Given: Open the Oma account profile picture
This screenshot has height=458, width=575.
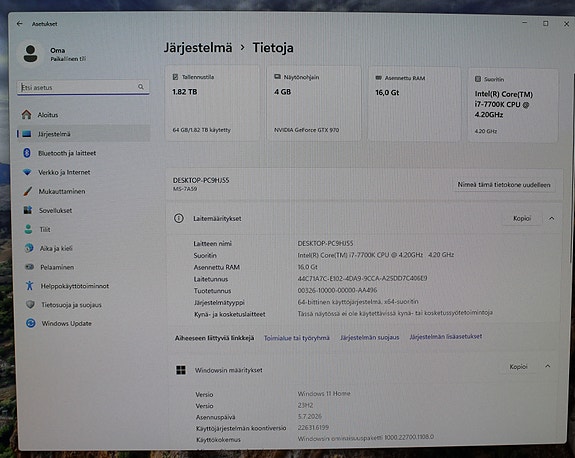Looking at the screenshot, I should coord(30,54).
